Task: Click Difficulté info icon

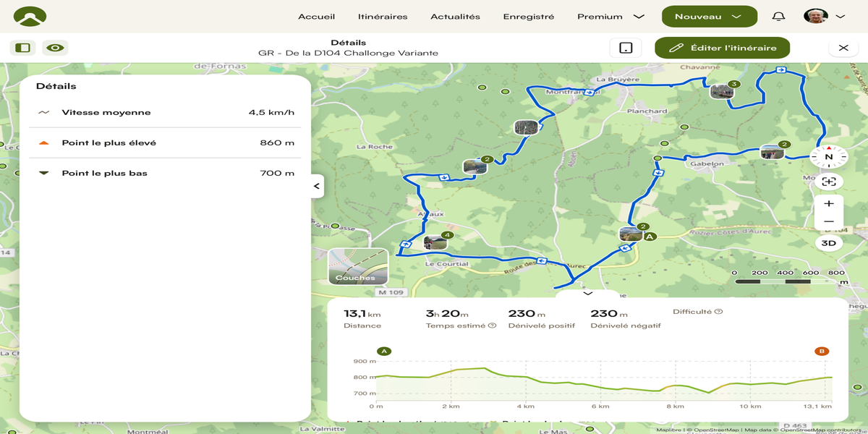Action: click(719, 312)
